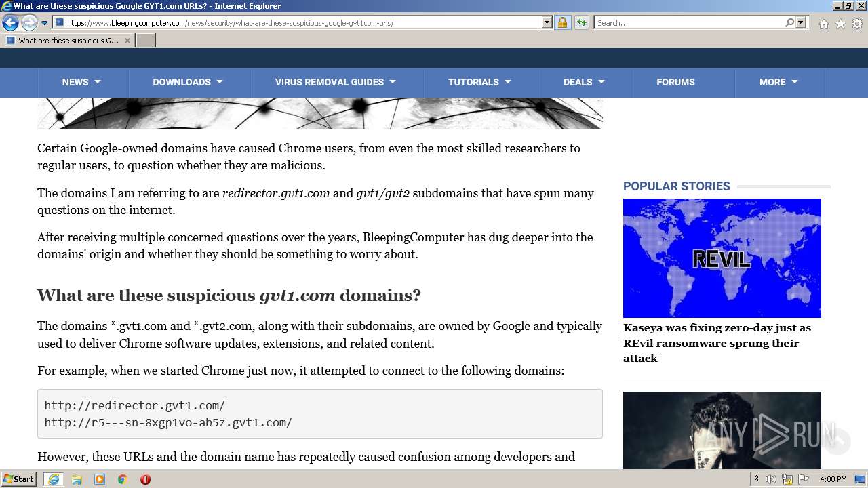
Task: Click the browser Search box
Action: (x=689, y=23)
